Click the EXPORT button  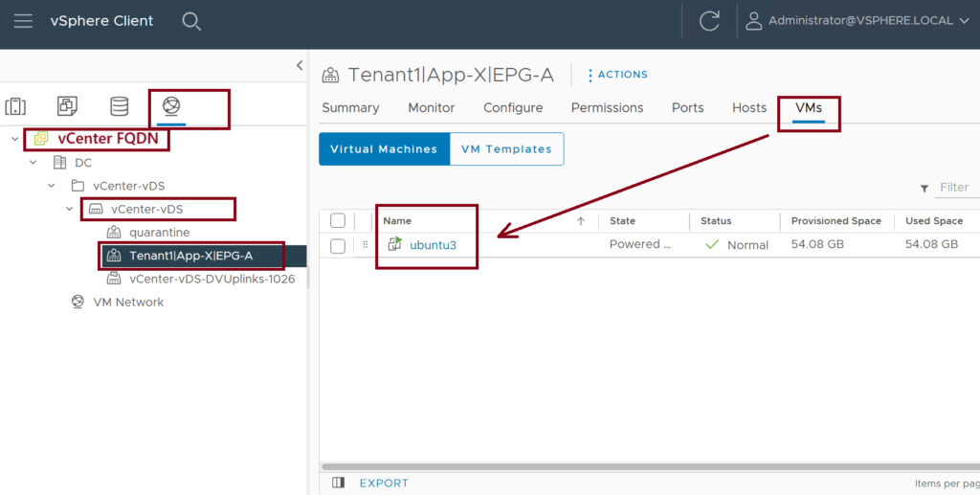point(384,484)
